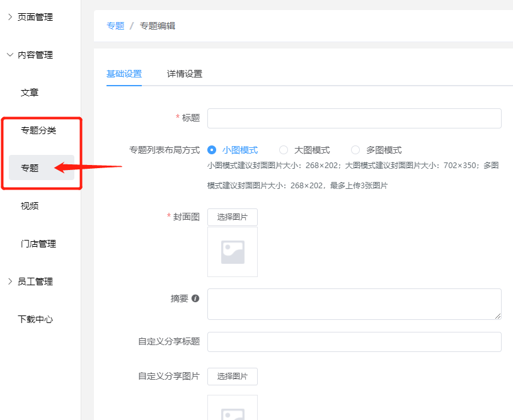Switch to the 详情设置 tab
Viewport: 513px width, 420px height.
tap(185, 74)
